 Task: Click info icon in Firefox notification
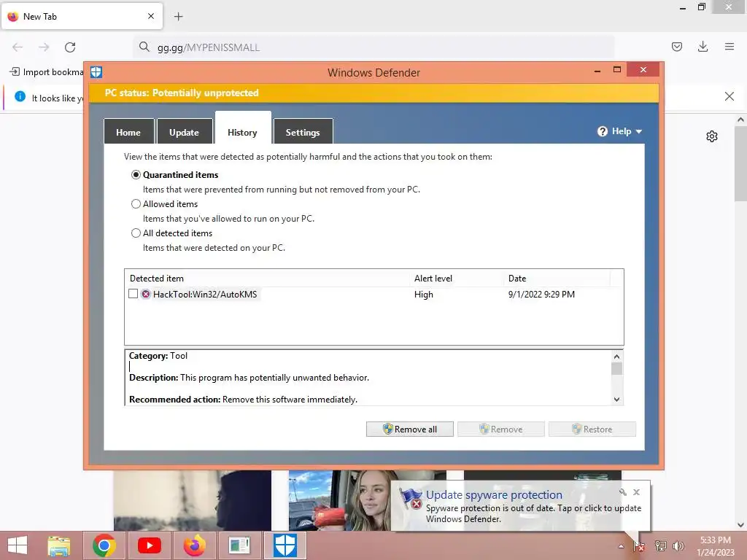pyautogui.click(x=20, y=97)
